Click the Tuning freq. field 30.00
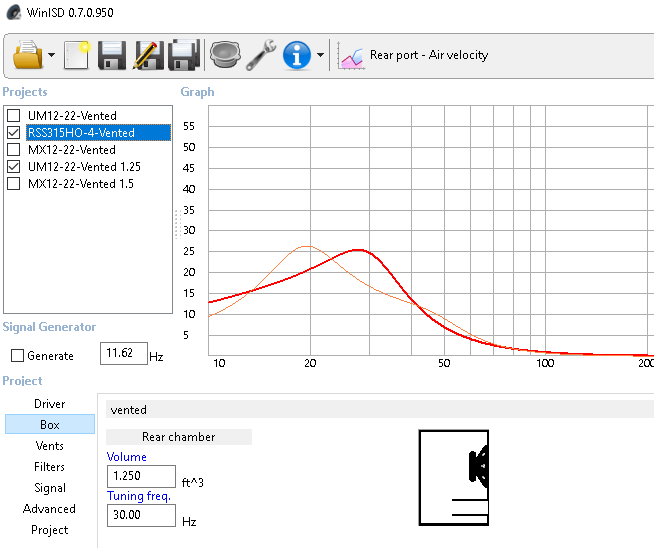This screenshot has width=654, height=548. tap(141, 515)
